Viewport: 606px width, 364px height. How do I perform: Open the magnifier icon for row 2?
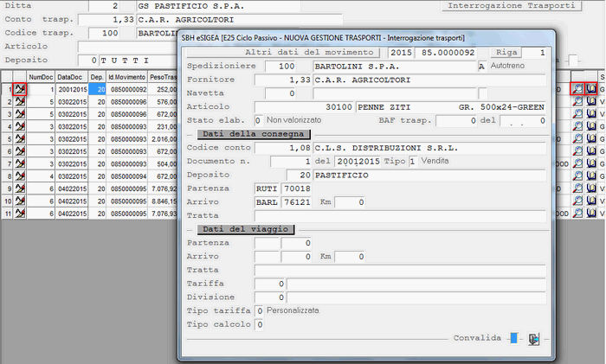click(577, 101)
